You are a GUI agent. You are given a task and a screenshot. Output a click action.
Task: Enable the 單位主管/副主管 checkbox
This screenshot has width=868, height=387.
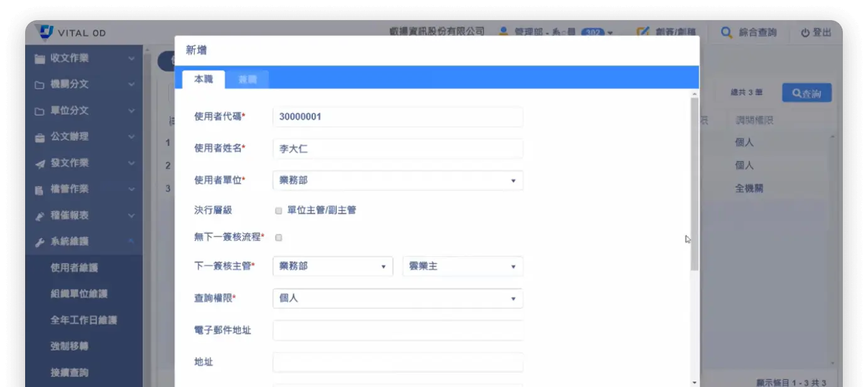278,210
